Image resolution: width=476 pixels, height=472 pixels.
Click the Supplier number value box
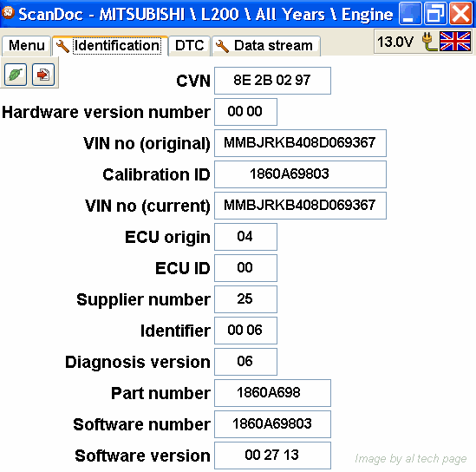[x=245, y=299]
